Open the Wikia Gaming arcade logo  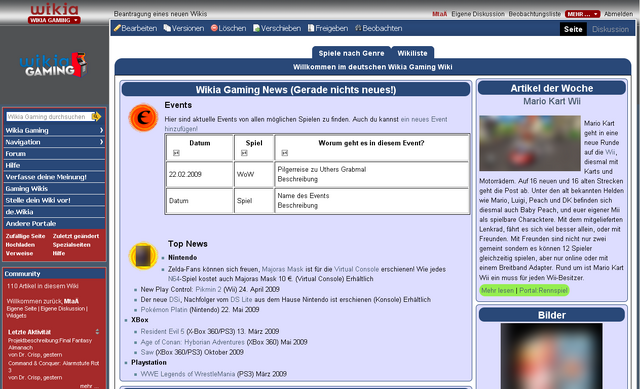tap(53, 65)
